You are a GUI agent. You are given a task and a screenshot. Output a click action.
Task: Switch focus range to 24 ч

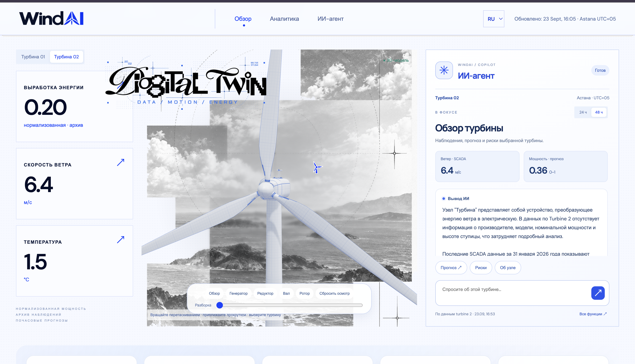[x=583, y=112]
